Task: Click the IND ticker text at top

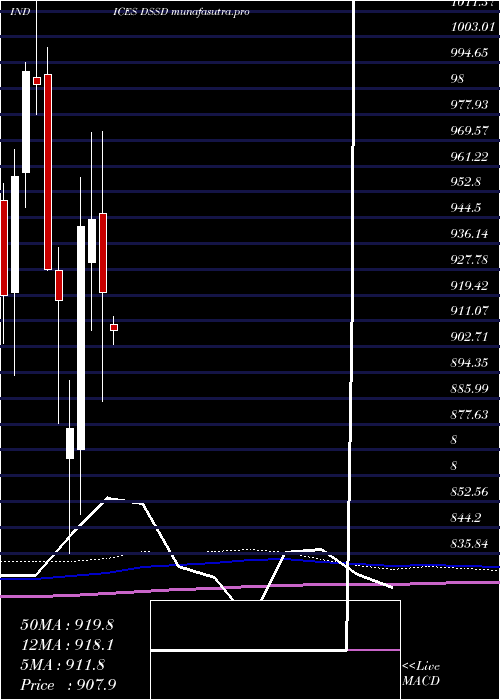Action: tap(20, 11)
